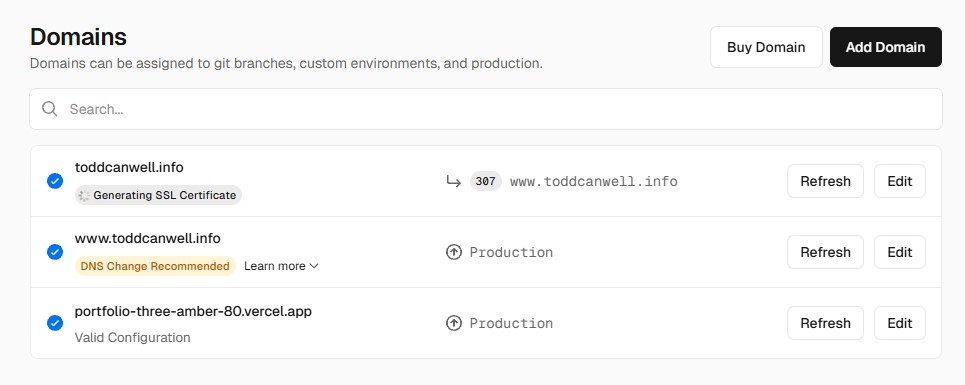Edit the portfolio-three-amber-80.vercel.app domain
This screenshot has width=965, height=385.
pos(900,323)
